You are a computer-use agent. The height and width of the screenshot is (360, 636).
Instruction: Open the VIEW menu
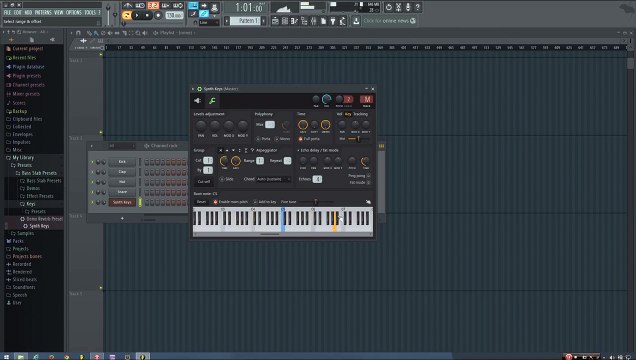[59, 13]
